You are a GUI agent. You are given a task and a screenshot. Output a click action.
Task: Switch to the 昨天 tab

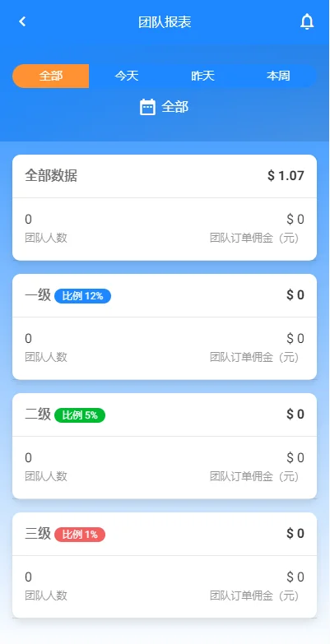202,76
